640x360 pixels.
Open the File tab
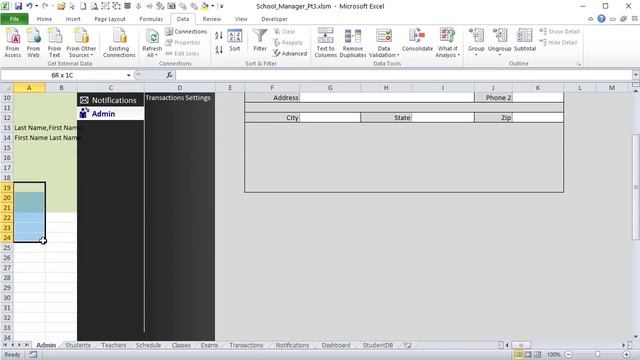pyautogui.click(x=14, y=19)
